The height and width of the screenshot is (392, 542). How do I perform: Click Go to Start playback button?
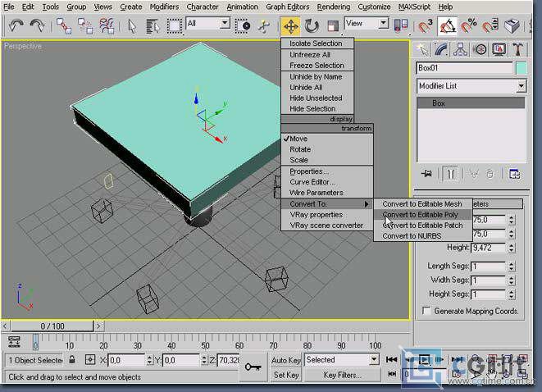(x=391, y=360)
